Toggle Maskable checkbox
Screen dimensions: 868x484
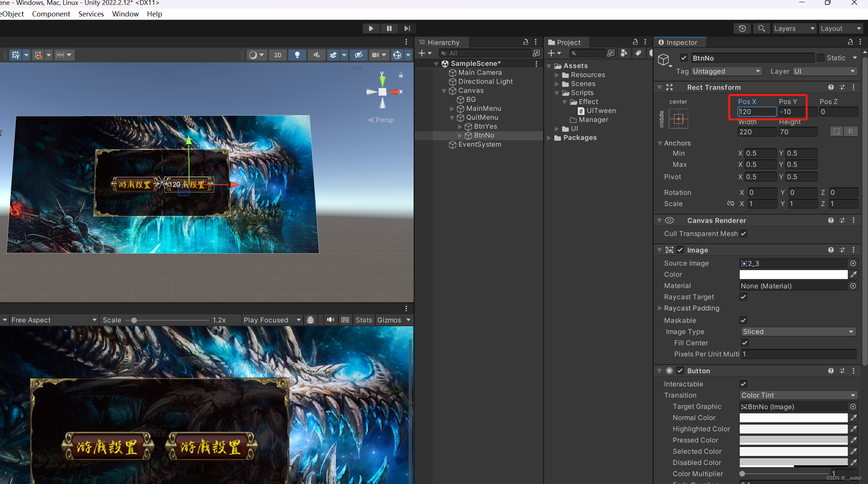click(743, 320)
